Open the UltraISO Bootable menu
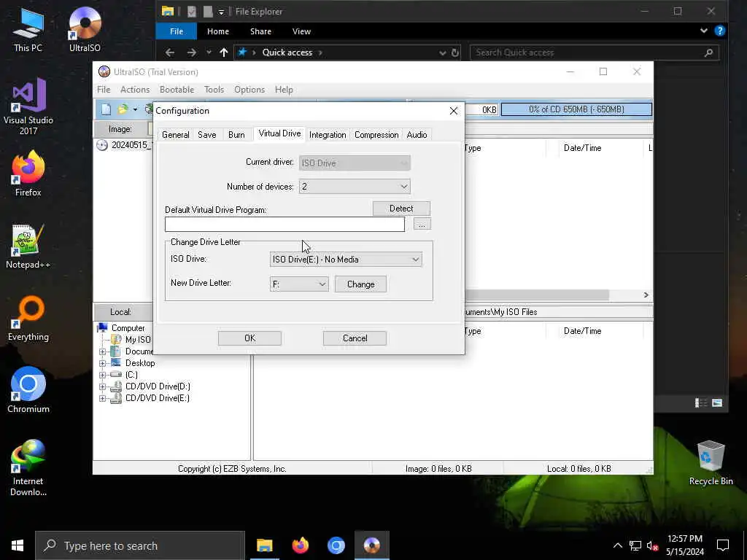The image size is (747, 560). click(177, 90)
